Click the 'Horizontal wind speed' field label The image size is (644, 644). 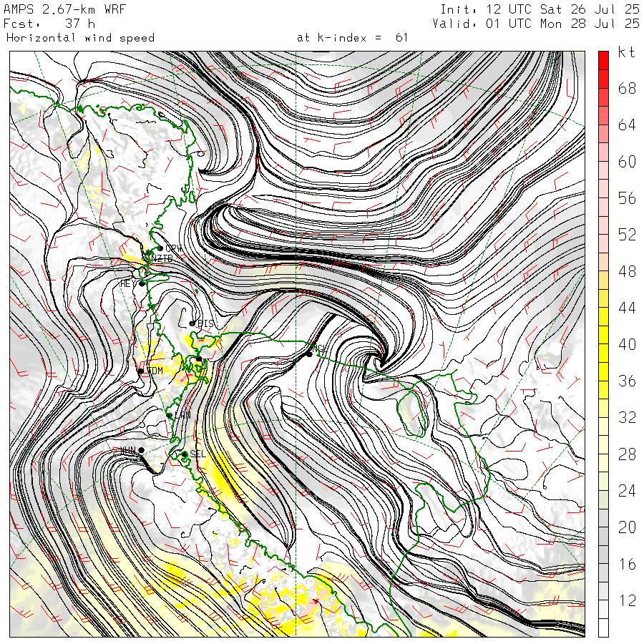pos(80,38)
